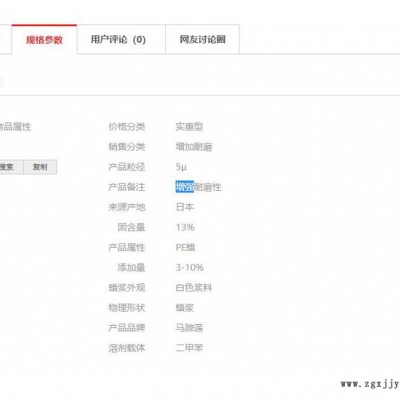Image resolution: width=400 pixels, height=400 pixels.
Task: Click the PE蜡 product attribute value
Action: click(185, 247)
